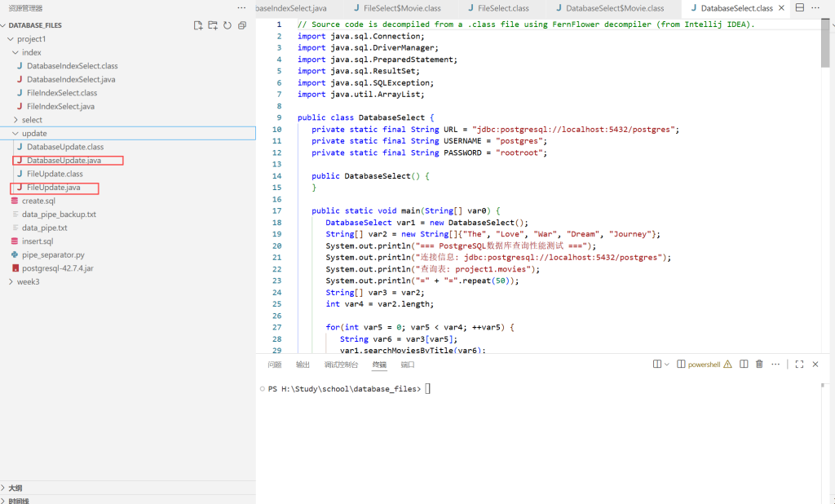Viewport: 835px width, 504px height.
Task: Click the New Folder icon in explorer
Action: pos(212,25)
